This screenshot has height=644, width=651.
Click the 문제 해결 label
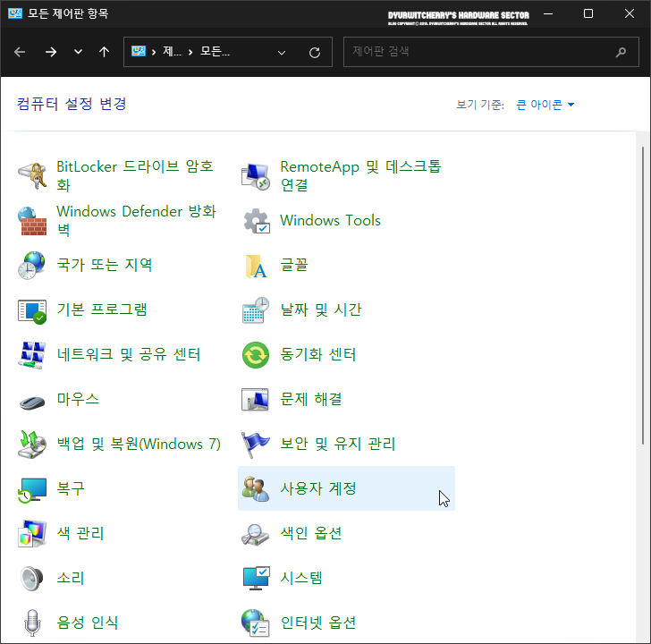pos(310,399)
